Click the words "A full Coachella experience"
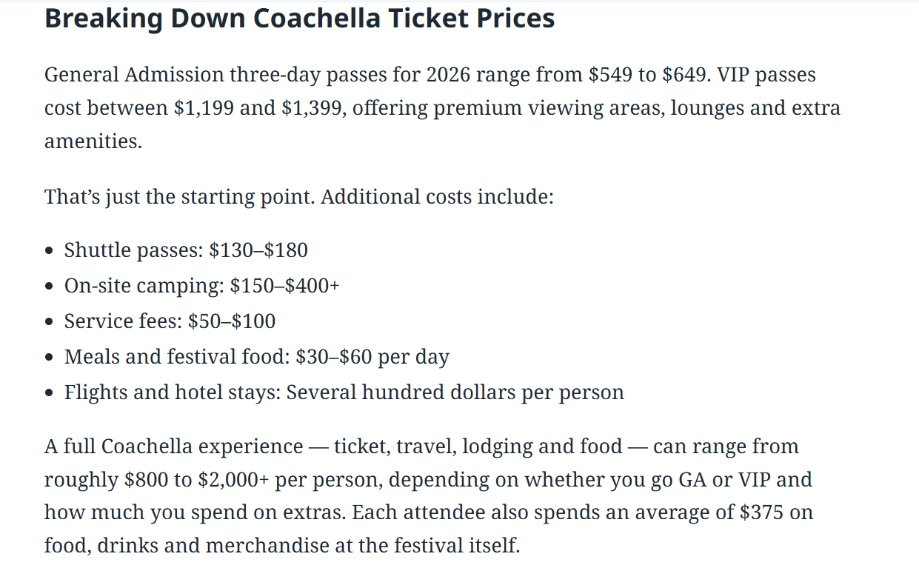Viewport: 919px width, 588px height. pos(173,447)
